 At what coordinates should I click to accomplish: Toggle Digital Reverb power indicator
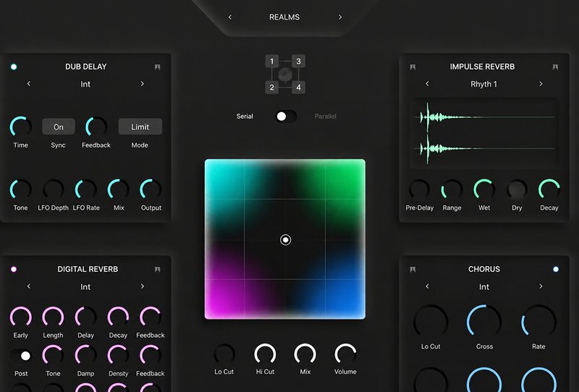(x=14, y=269)
